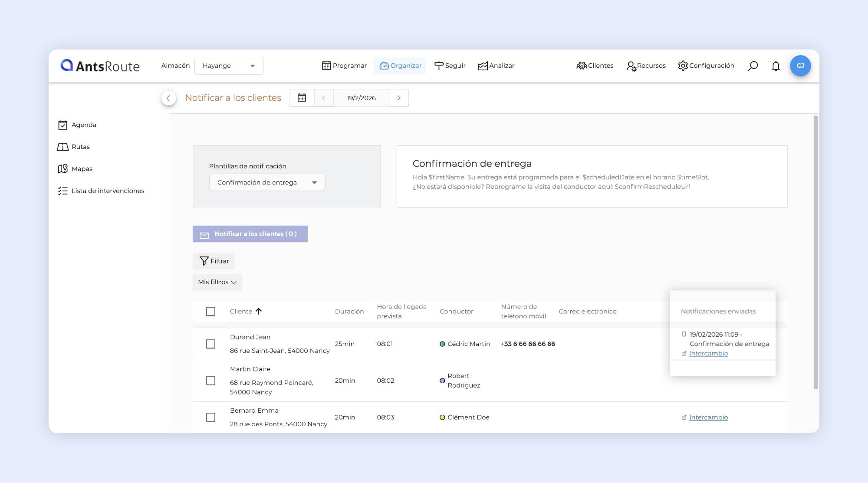Viewport: 868px width, 483px height.
Task: Expand Confirmación de entrega template dropdown
Action: (x=267, y=183)
